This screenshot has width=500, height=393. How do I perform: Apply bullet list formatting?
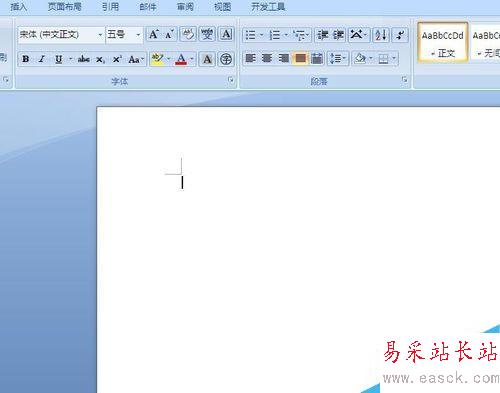tap(250, 35)
